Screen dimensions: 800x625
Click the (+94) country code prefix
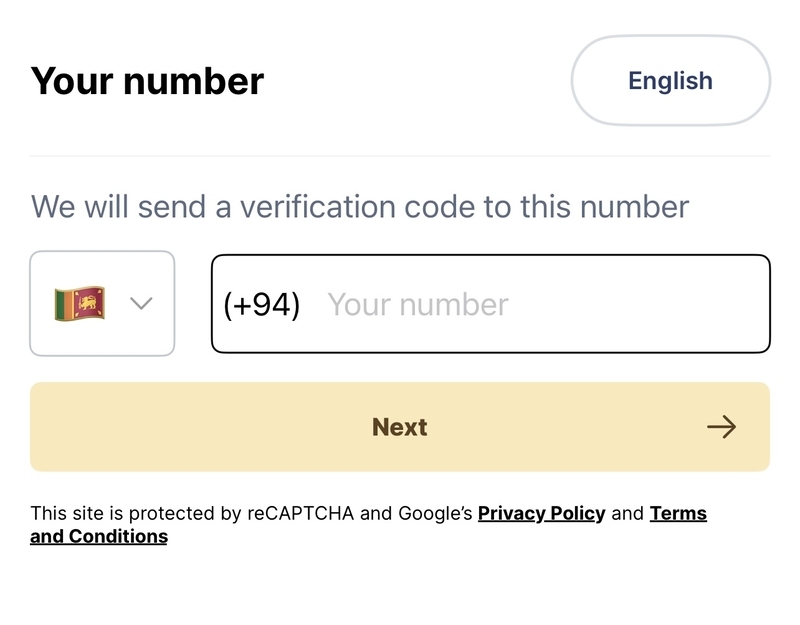pos(262,305)
